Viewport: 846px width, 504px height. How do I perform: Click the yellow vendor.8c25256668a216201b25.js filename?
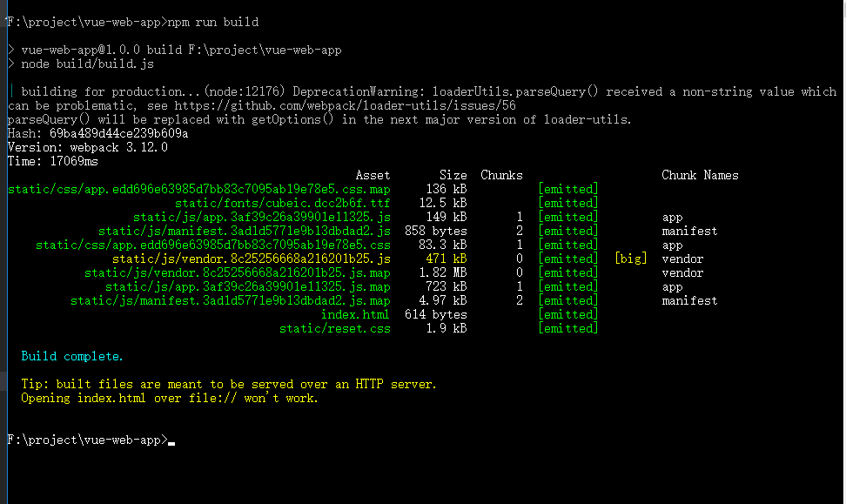coord(252,259)
